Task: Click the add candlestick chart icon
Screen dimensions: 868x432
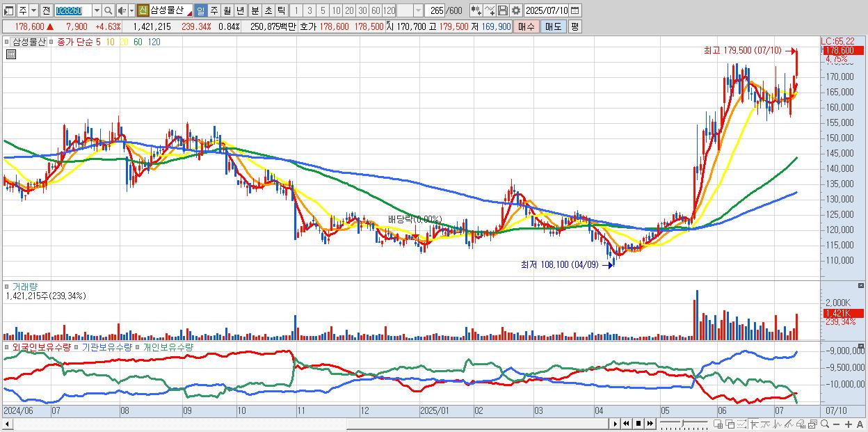Action: click(x=476, y=10)
